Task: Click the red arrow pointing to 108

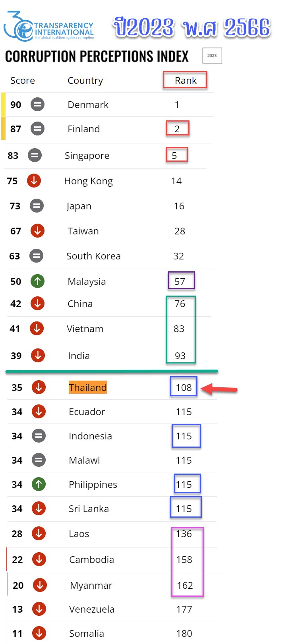Action: 219,389
